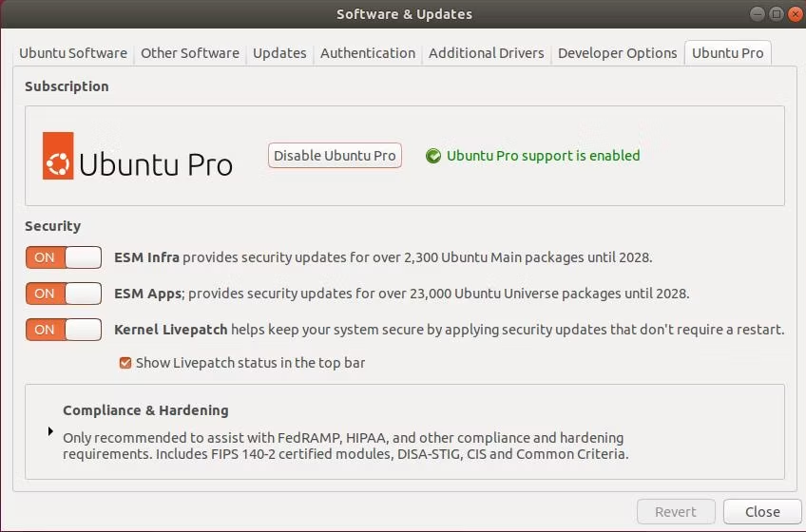
Task: Click the green enabled checkmark status icon
Action: 433,156
